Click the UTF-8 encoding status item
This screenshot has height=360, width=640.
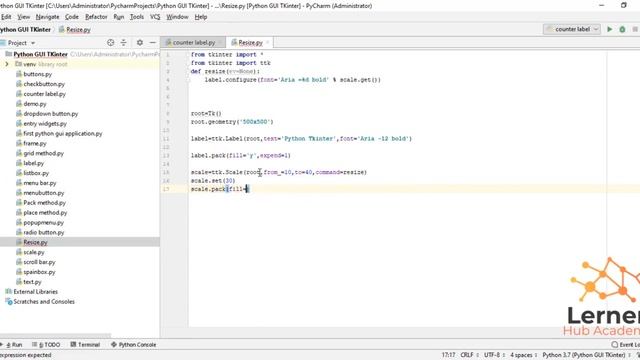(x=494, y=355)
